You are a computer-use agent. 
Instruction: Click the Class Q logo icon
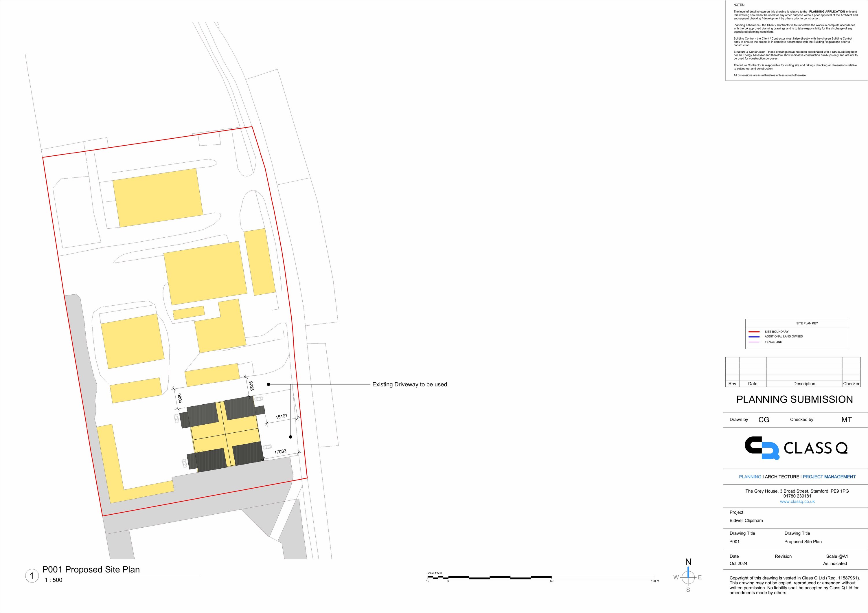click(x=762, y=448)
